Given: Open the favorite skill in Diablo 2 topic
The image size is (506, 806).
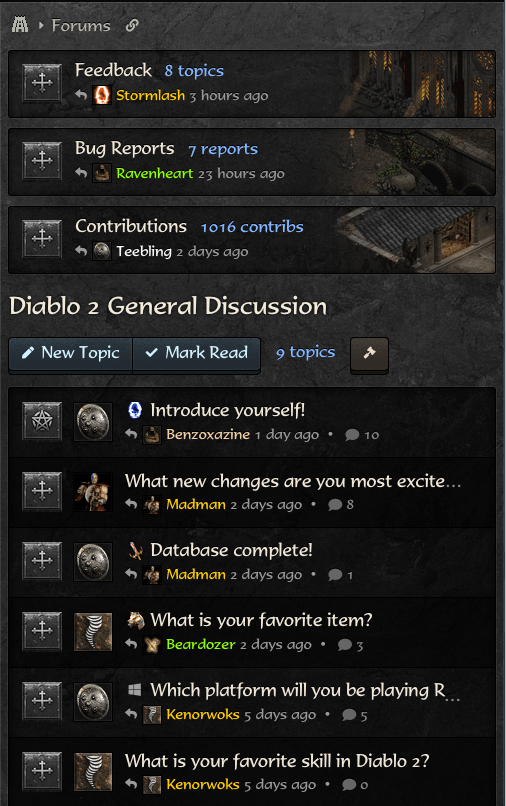Looking at the screenshot, I should click(x=277, y=760).
